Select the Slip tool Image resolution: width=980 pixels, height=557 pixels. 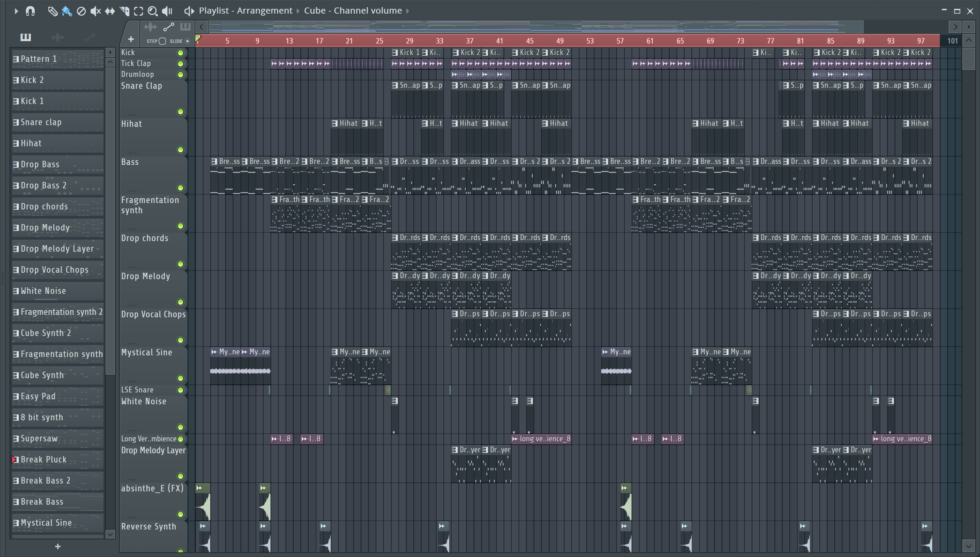pyautogui.click(x=110, y=11)
